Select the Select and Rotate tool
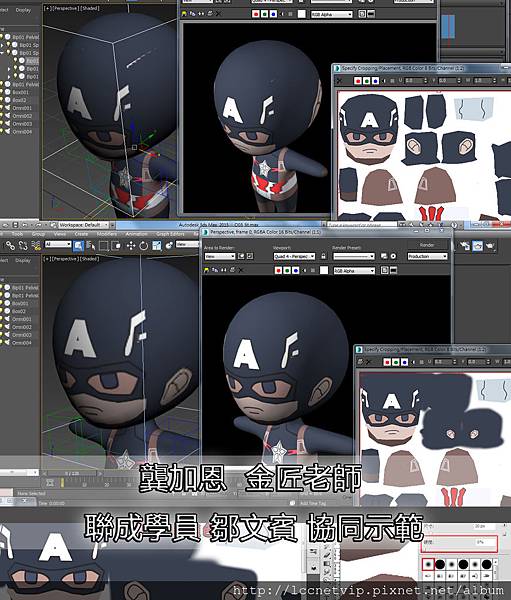 click(144, 245)
